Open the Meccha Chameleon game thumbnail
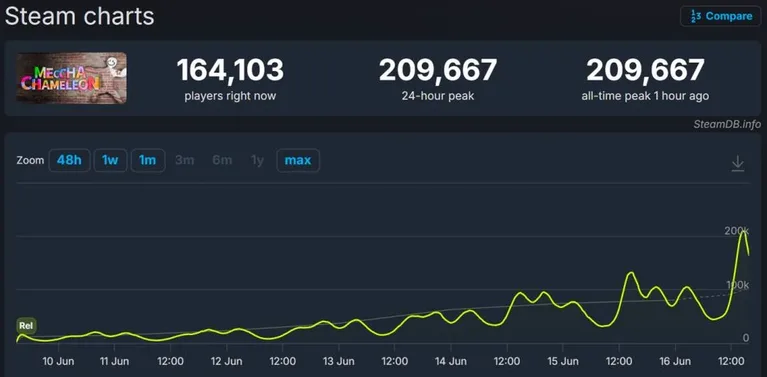 [x=71, y=78]
